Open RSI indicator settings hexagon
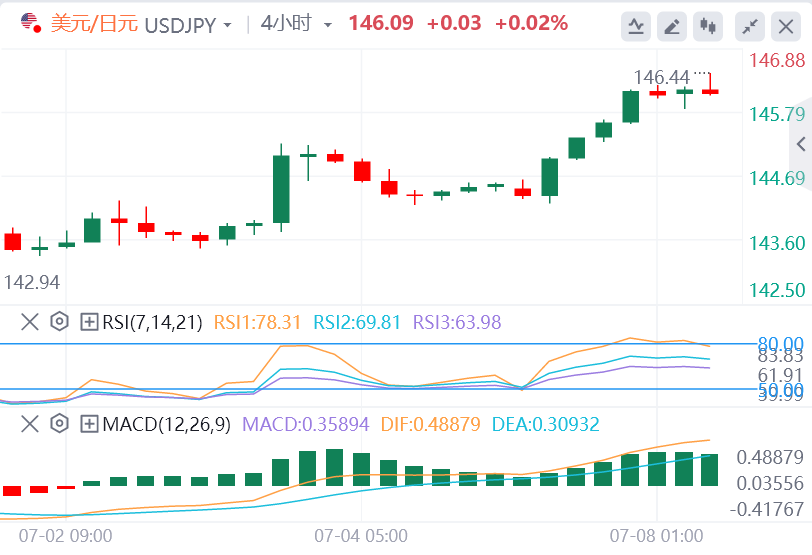Viewport: 812px width, 555px height. [59, 322]
